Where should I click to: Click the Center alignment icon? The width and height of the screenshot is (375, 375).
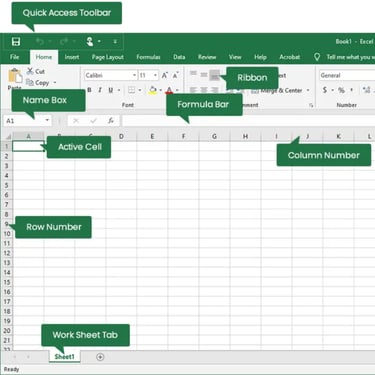click(x=204, y=90)
